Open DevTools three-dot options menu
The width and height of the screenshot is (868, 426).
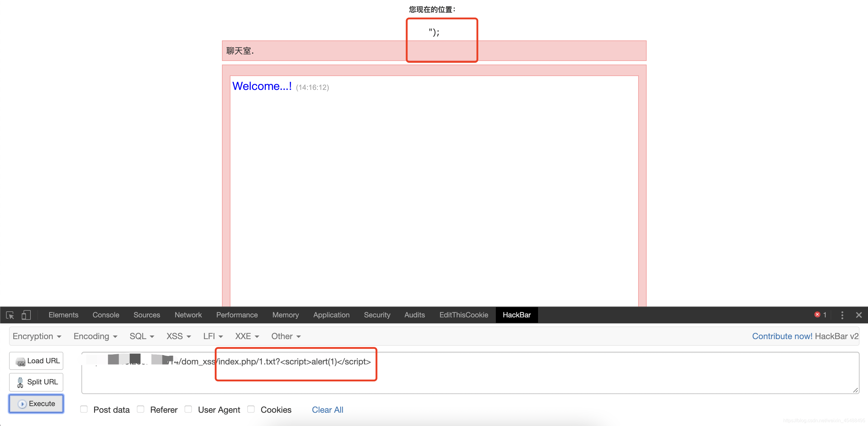(x=842, y=315)
